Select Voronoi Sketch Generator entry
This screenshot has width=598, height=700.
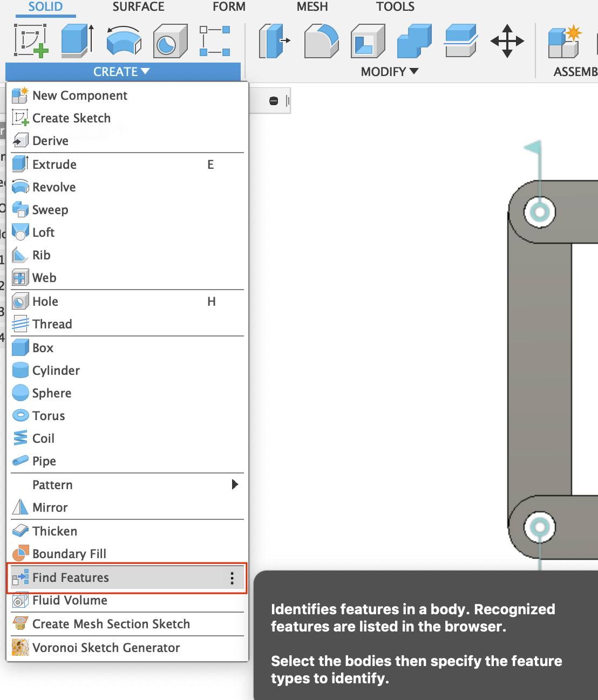[127, 648]
